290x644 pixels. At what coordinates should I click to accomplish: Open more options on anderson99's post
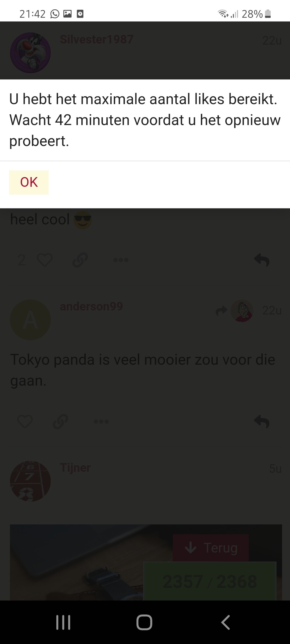(x=101, y=421)
